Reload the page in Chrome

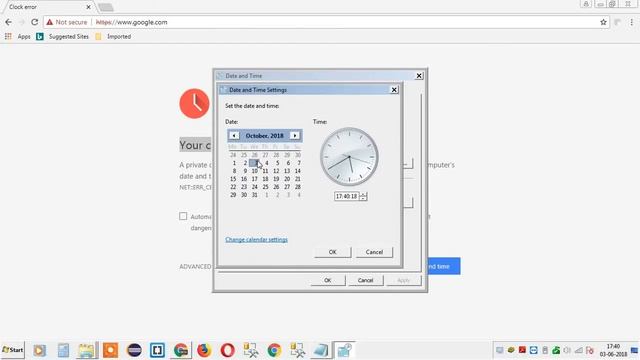[x=35, y=22]
